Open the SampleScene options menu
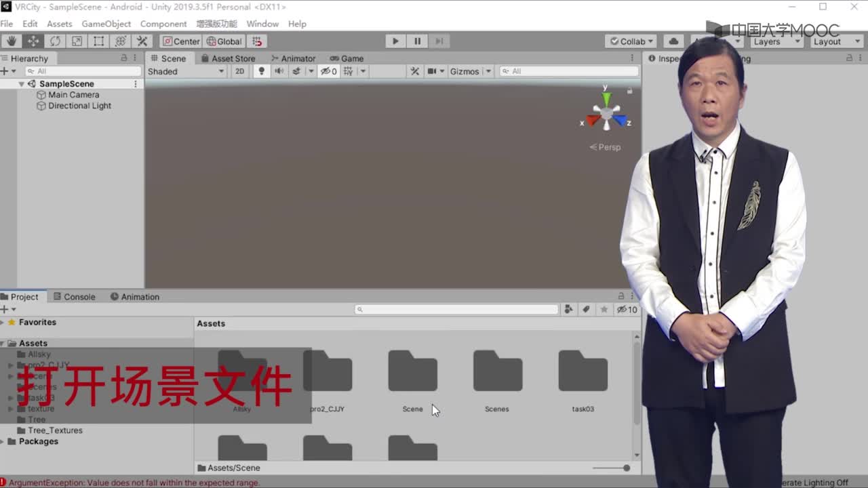This screenshot has width=868, height=488. point(135,84)
